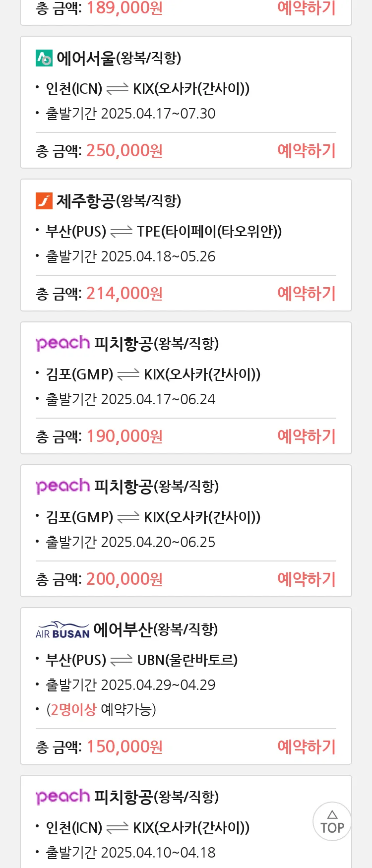Click Peach logo on 200,000원 card

click(62, 486)
